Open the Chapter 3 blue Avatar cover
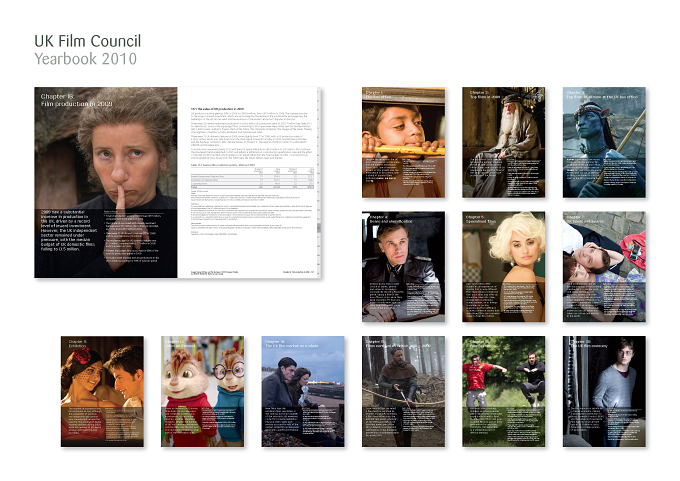 604,142
